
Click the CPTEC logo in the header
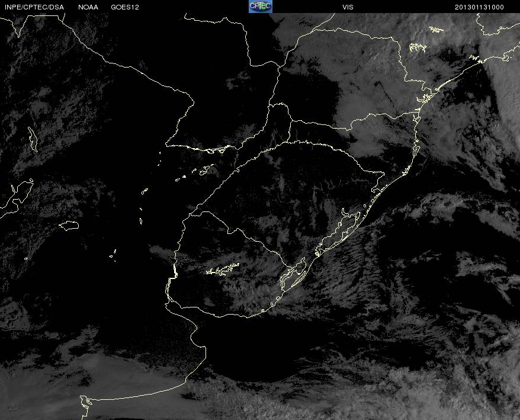point(260,6)
